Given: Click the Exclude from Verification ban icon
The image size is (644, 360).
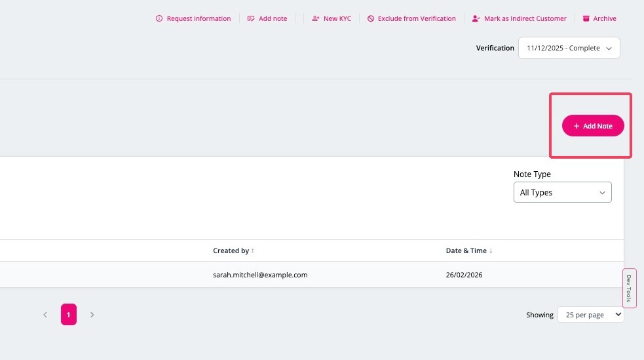Looking at the screenshot, I should coord(370,18).
